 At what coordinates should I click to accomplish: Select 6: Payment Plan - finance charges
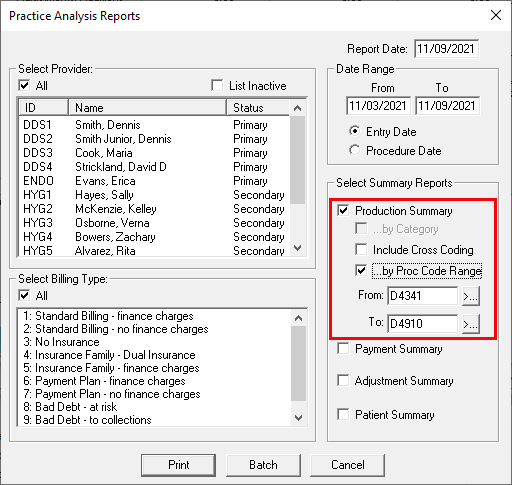point(155,381)
